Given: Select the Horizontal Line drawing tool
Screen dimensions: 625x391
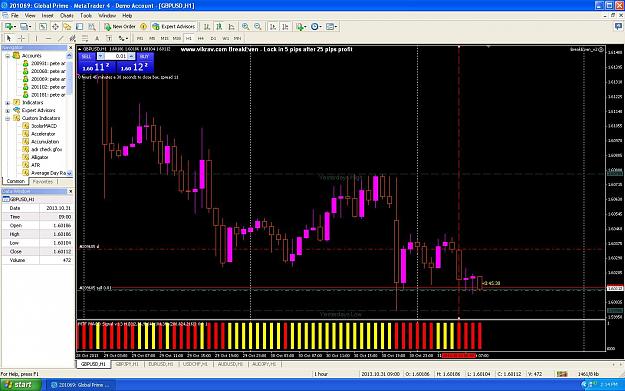Looking at the screenshot, I should point(48,38).
